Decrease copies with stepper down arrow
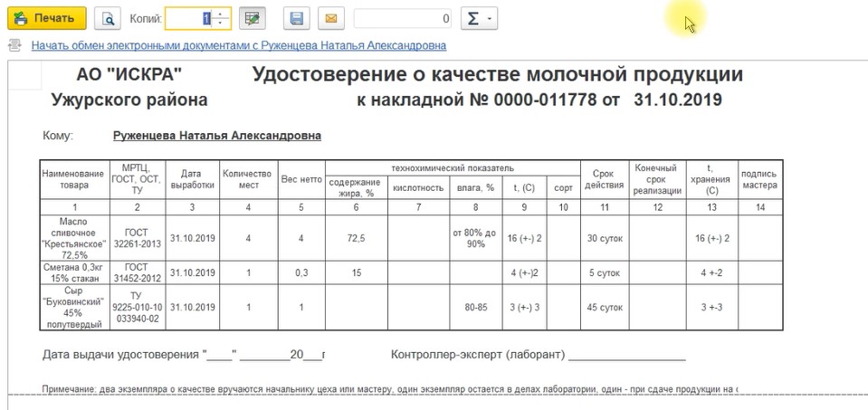This screenshot has width=868, height=410. (x=222, y=24)
